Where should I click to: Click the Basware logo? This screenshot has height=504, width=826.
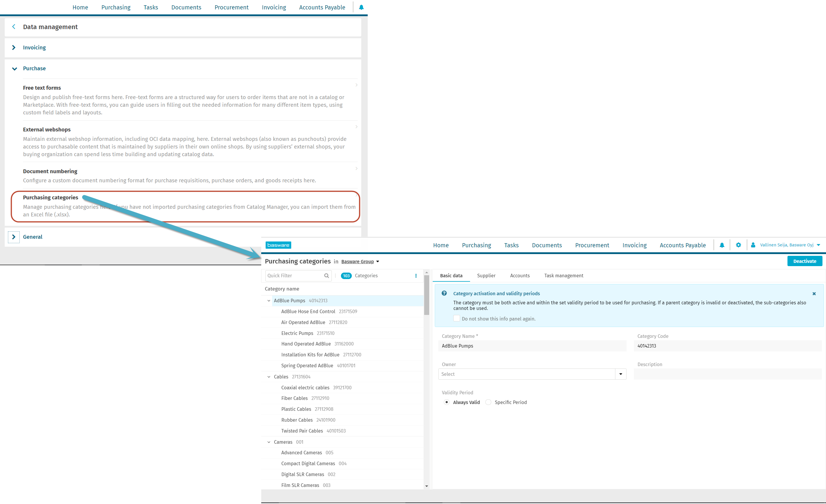point(278,245)
